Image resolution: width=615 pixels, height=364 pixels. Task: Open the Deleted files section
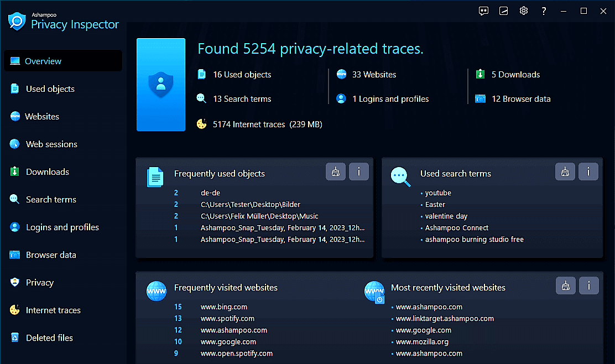49,338
